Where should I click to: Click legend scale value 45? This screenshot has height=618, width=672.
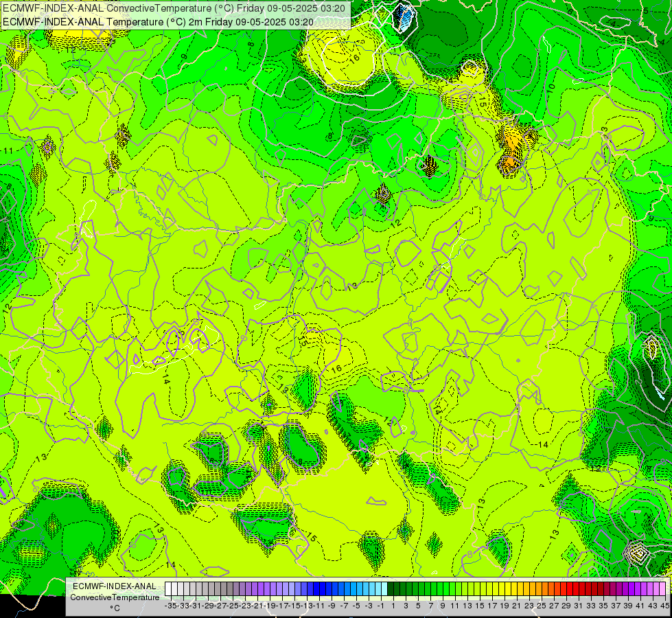[664, 606]
